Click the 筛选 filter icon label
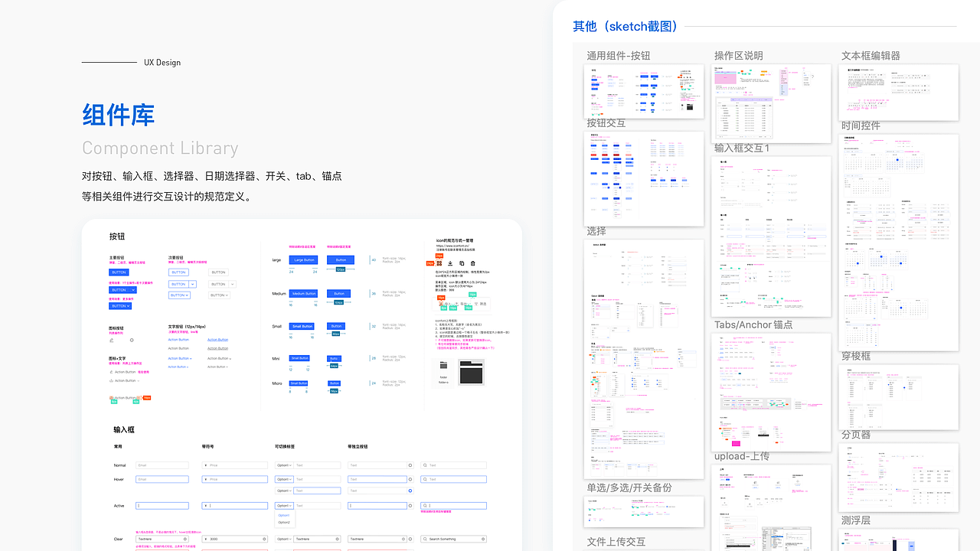Viewport: 980px width, 551px height. [x=480, y=304]
